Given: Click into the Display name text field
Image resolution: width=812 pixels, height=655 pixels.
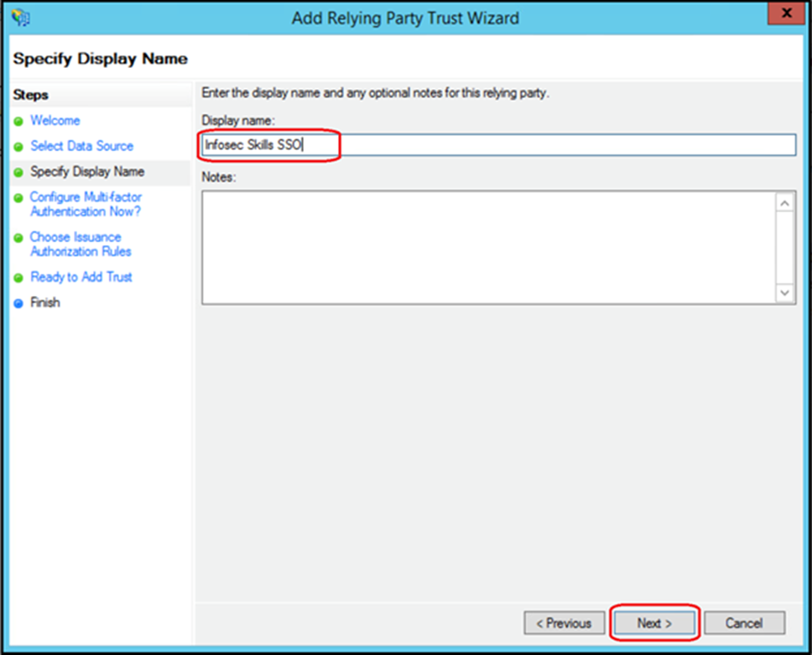Looking at the screenshot, I should click(498, 145).
